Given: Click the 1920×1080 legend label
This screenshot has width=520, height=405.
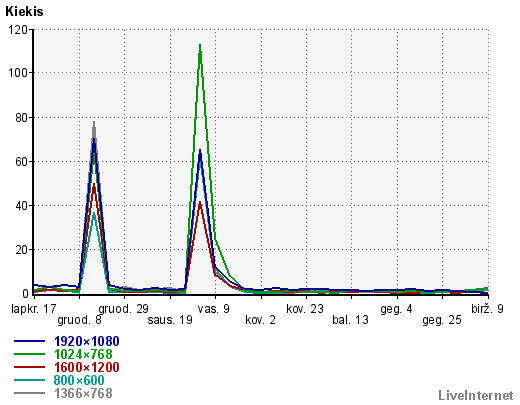Looking at the screenshot, I should point(87,341).
